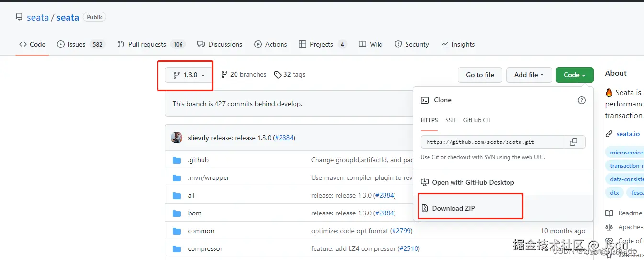Select the HTTPS clone tab
Viewport: 644px width, 260px height.
[x=429, y=120]
